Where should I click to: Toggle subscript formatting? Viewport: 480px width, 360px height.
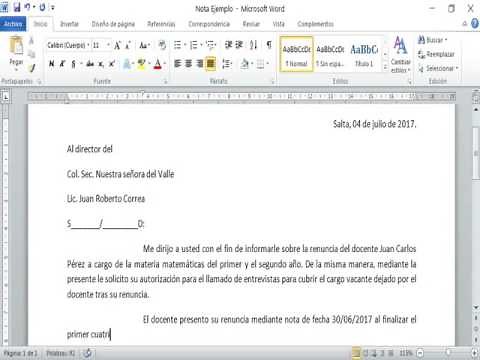click(x=101, y=64)
